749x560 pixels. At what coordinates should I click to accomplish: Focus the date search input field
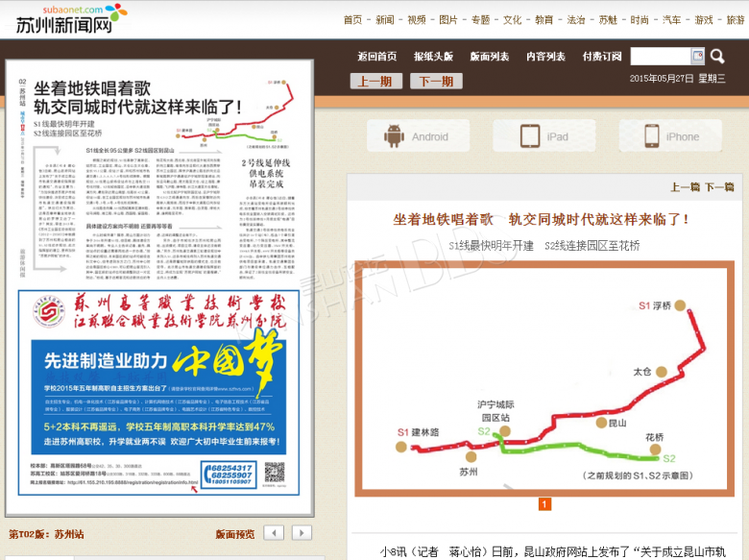(661, 57)
